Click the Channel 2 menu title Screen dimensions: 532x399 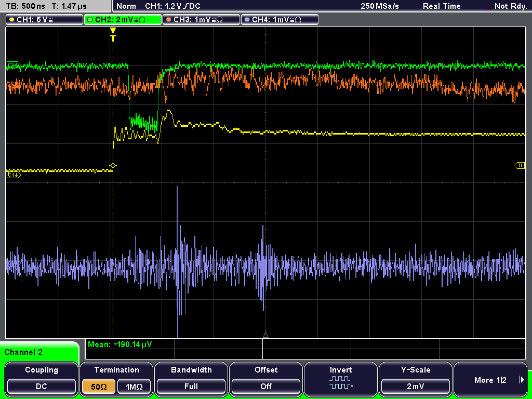point(23,352)
